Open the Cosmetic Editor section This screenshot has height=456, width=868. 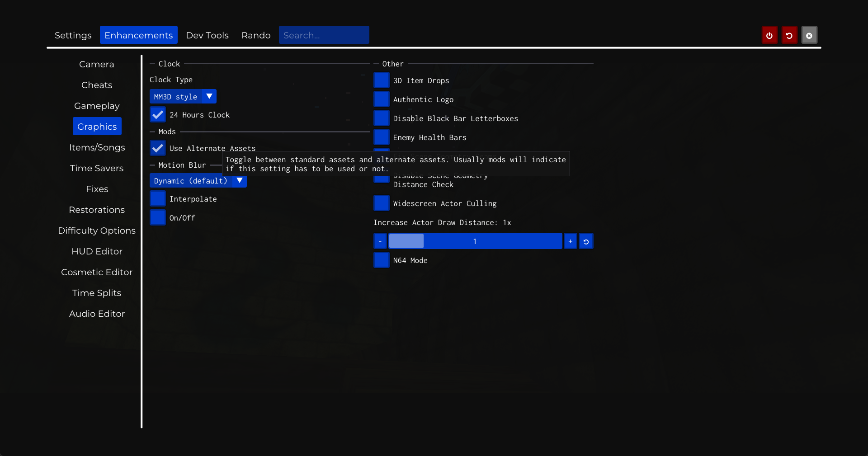click(97, 272)
